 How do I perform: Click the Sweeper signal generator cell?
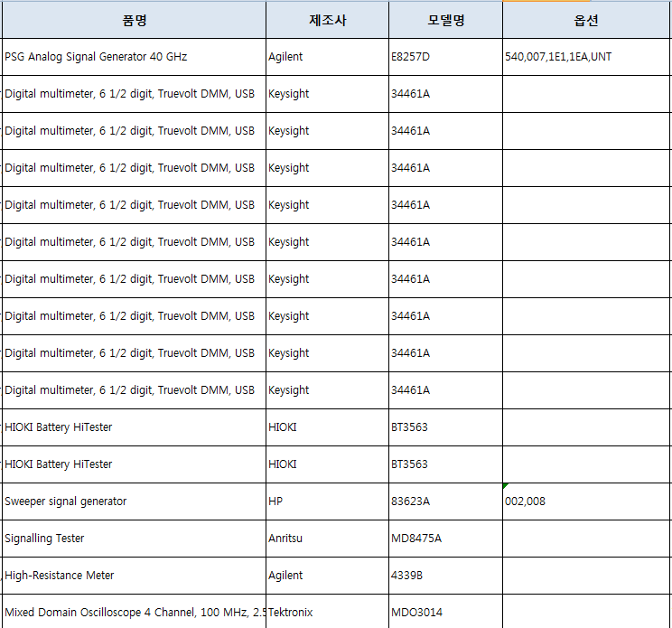click(x=134, y=501)
